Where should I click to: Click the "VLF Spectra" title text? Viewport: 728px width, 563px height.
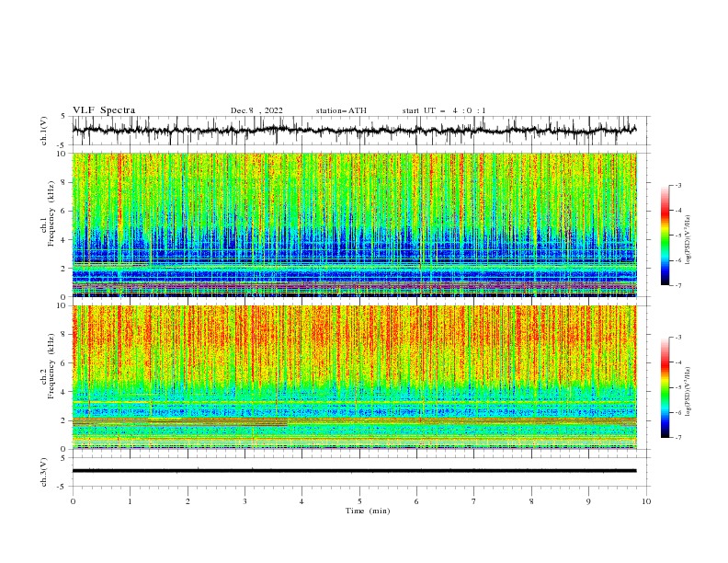click(104, 110)
